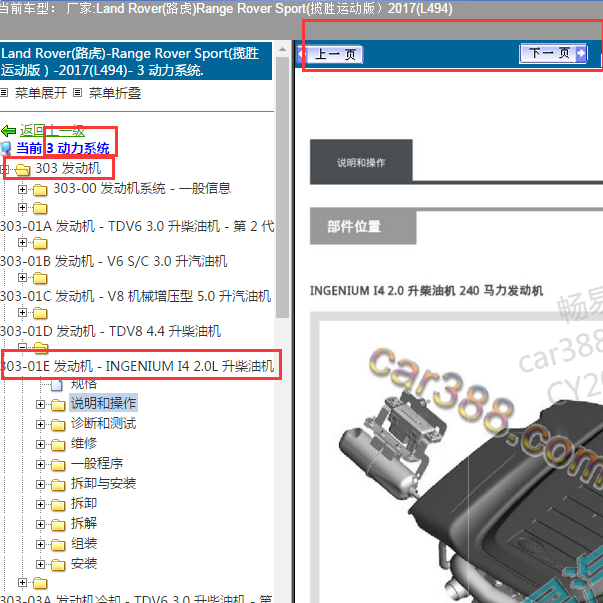
Task: Open the 303 发动机 folder
Action: click(x=68, y=168)
